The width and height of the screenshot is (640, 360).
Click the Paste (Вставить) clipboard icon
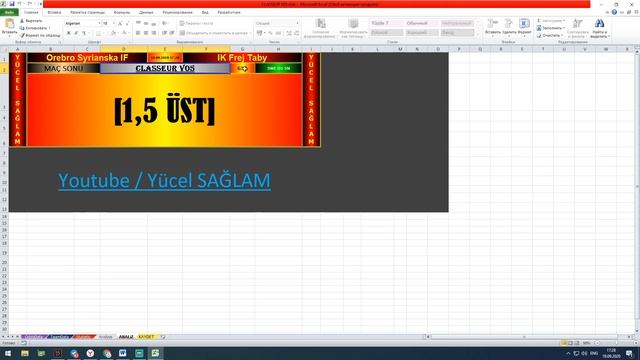point(9,24)
